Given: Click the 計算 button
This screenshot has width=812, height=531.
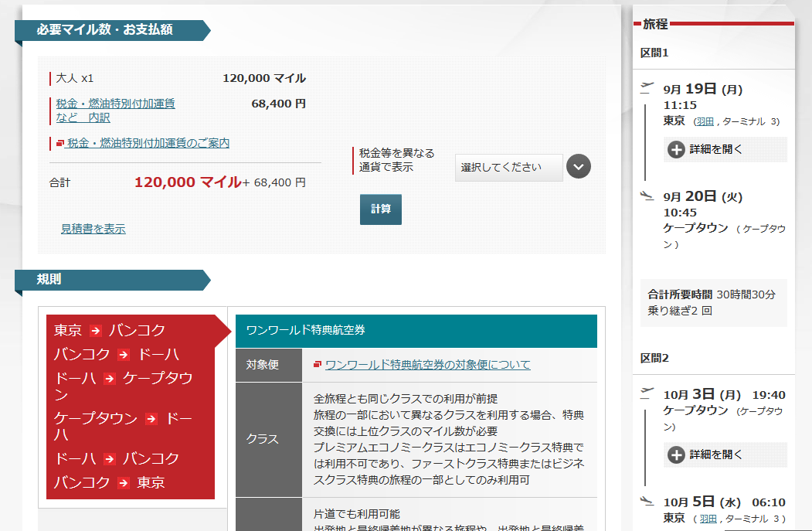Looking at the screenshot, I should coord(381,209).
